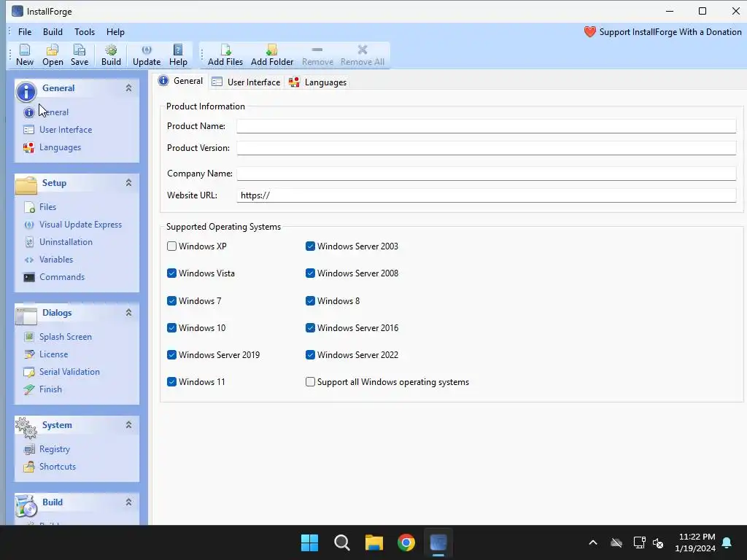
Task: Click the Build section disc icon
Action: [26, 505]
